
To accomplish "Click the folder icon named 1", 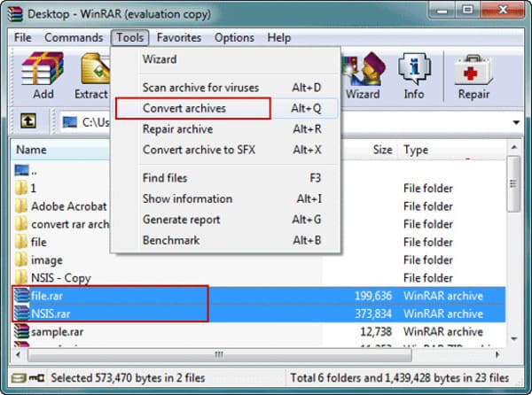I will pyautogui.click(x=21, y=188).
